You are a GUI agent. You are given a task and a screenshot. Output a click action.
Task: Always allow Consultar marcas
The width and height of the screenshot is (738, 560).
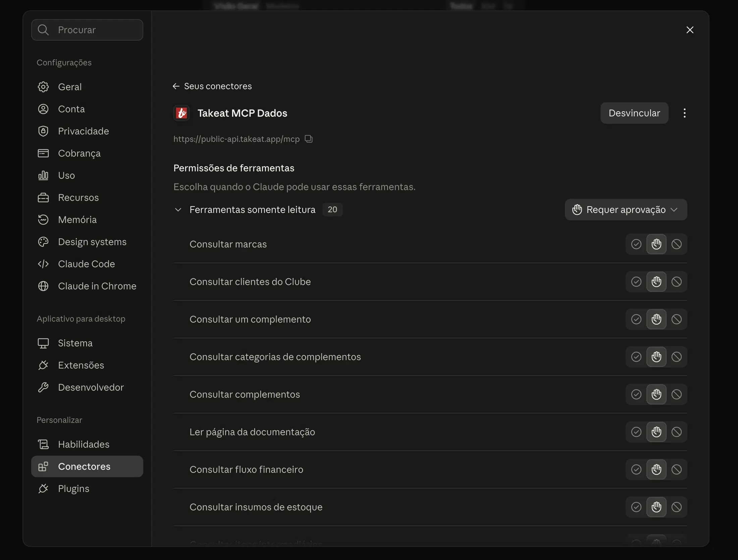pyautogui.click(x=636, y=244)
